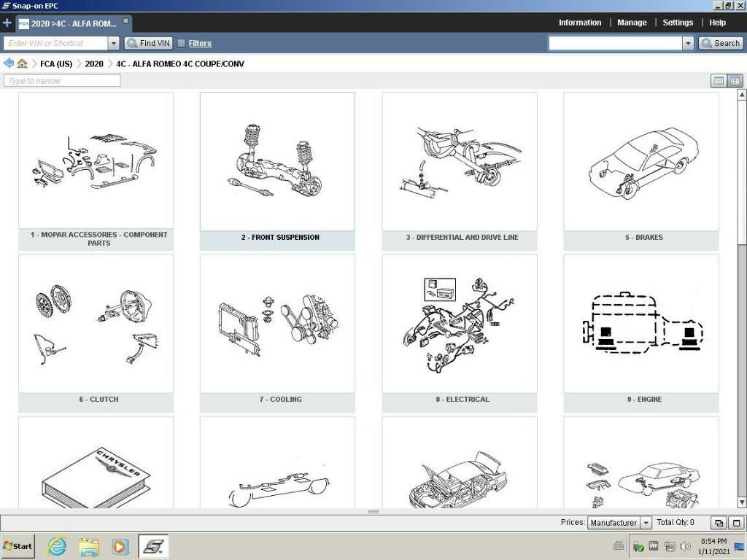Launch Snap-on EPC from the taskbar

(153, 546)
